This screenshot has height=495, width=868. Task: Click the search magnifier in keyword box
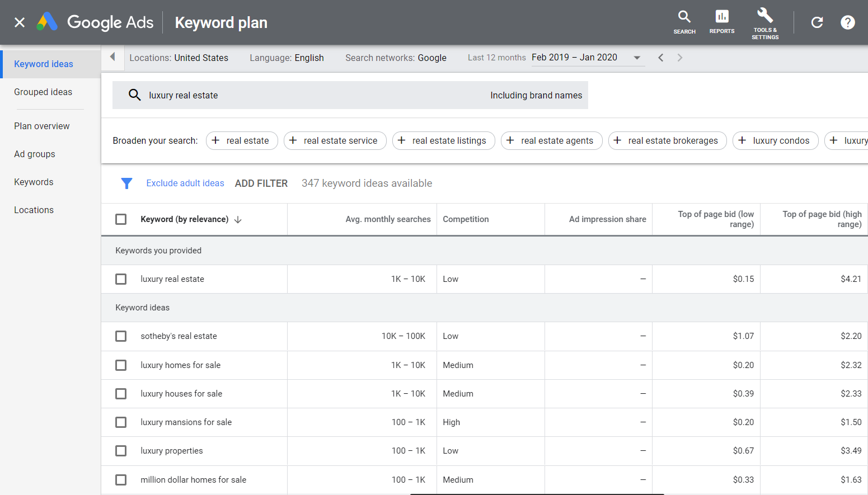coord(134,95)
